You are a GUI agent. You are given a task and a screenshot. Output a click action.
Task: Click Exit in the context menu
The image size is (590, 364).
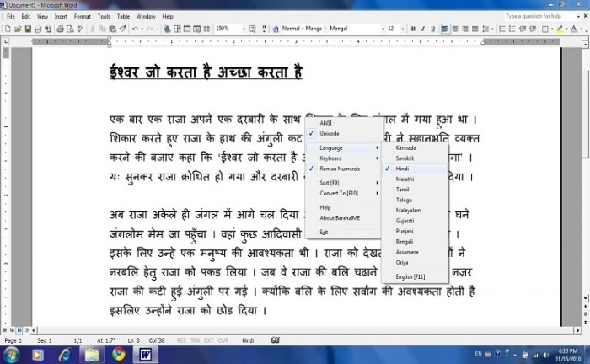324,231
